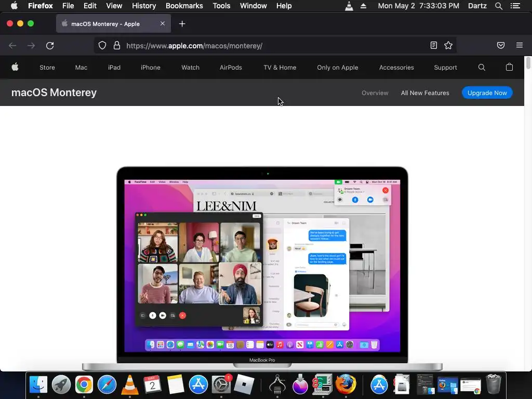Go to the Only on Apple link
The width and height of the screenshot is (532, 399).
338,68
